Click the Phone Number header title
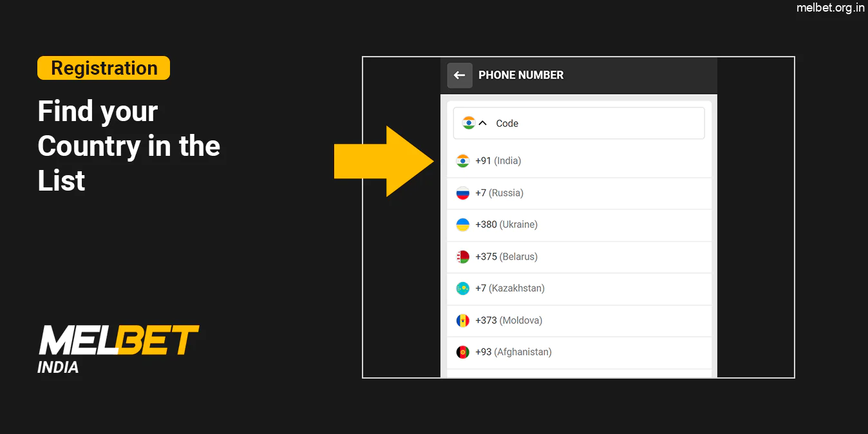Viewport: 868px width, 434px height. pos(521,75)
